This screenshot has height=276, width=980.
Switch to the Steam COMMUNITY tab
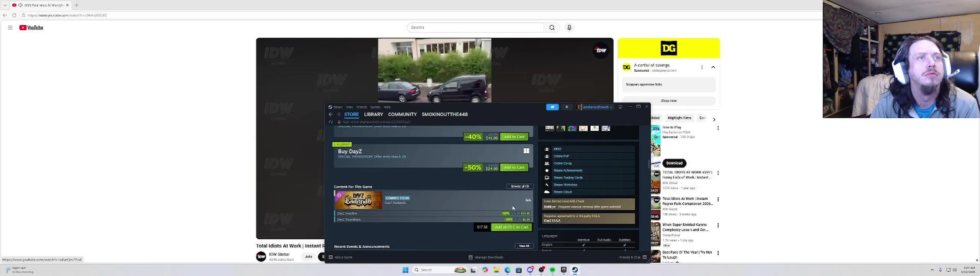tap(402, 114)
